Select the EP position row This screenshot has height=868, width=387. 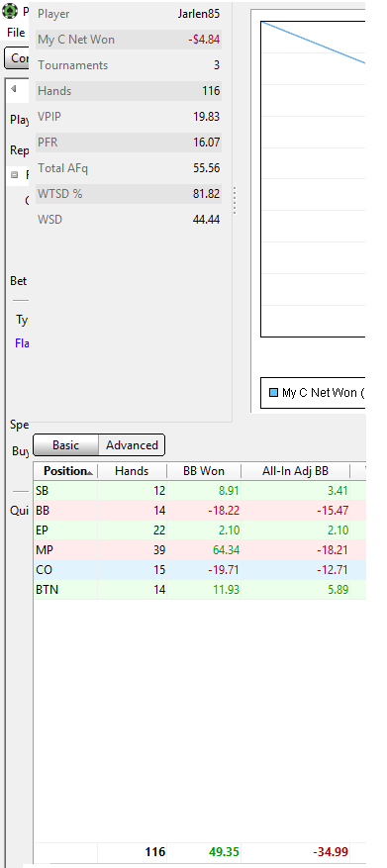tap(199, 530)
